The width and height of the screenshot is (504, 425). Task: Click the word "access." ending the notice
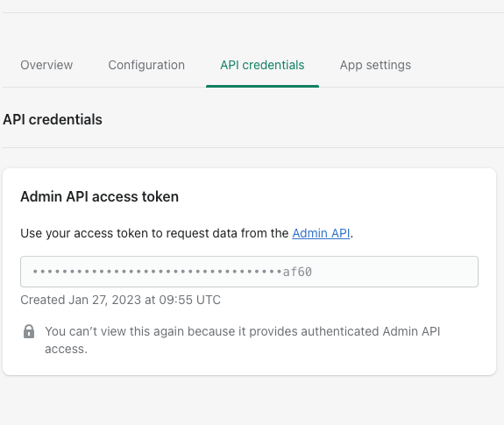[x=66, y=349]
